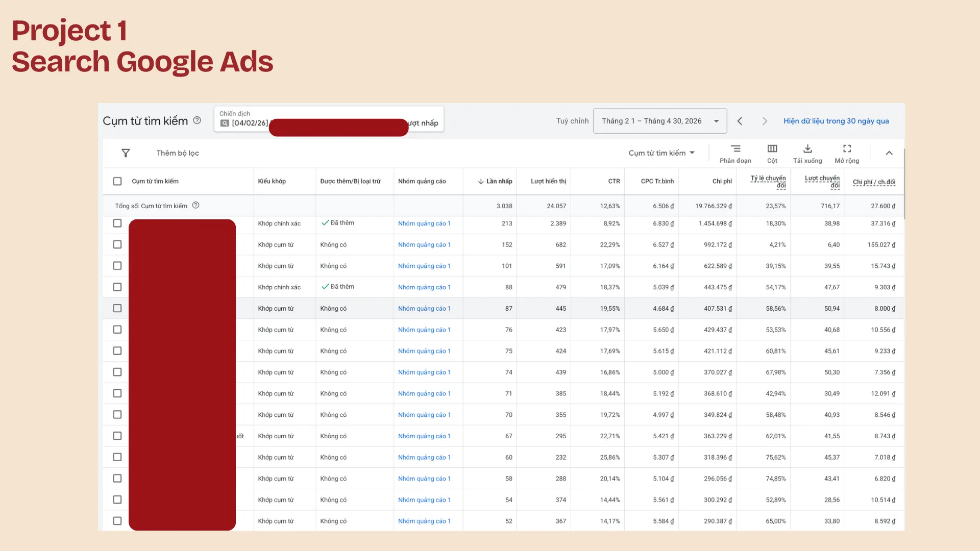Click the Tỷ lệ chuyển đổi column header

768,182
